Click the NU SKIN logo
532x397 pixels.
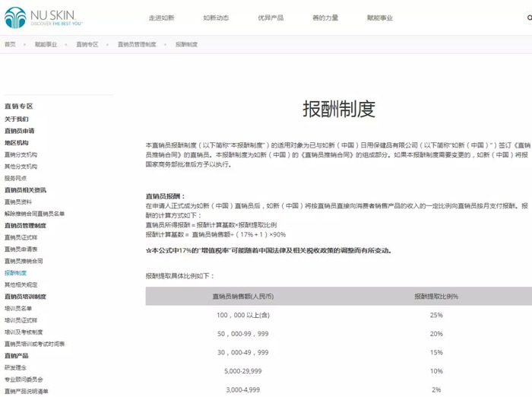[x=43, y=17]
